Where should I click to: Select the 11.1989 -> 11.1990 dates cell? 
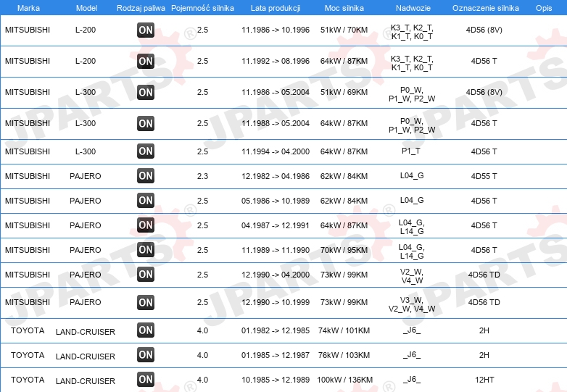coord(276,250)
